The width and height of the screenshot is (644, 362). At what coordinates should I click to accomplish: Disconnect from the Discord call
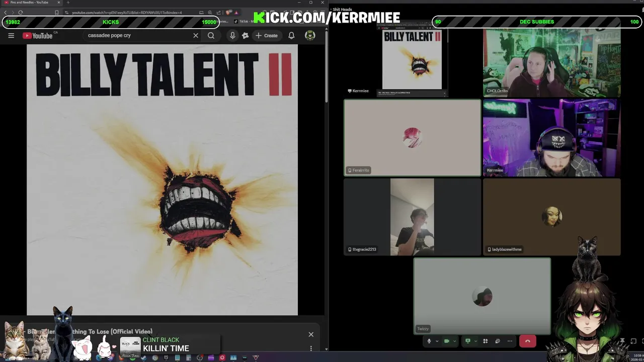[527, 341]
